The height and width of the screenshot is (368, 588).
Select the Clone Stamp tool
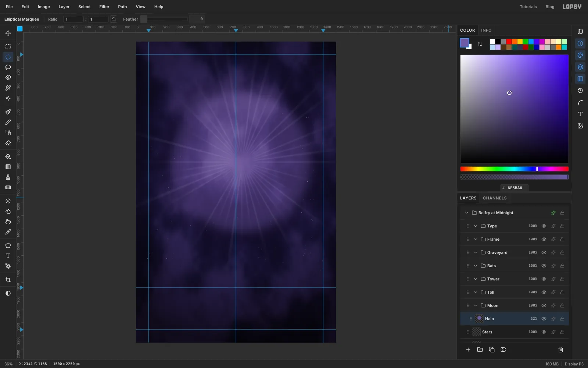click(x=8, y=177)
